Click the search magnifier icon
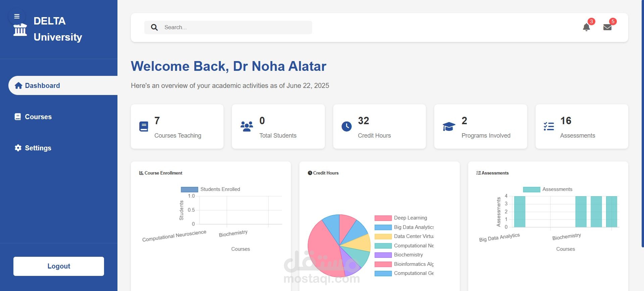Image resolution: width=644 pixels, height=291 pixels. 154,28
